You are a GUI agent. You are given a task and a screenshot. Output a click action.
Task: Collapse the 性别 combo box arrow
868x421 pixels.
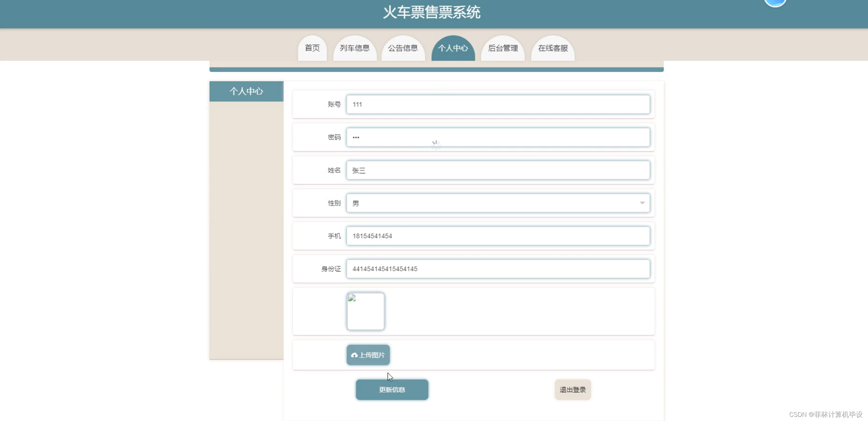click(x=642, y=203)
